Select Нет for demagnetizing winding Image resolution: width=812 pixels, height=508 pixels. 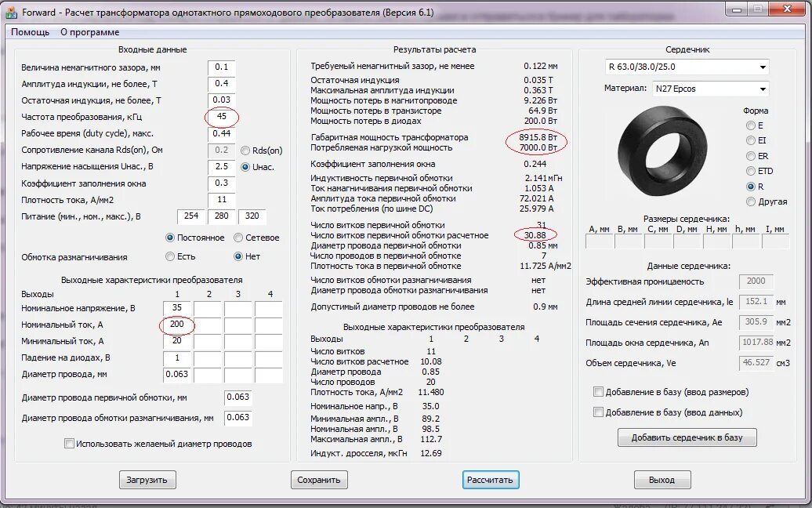[238, 256]
